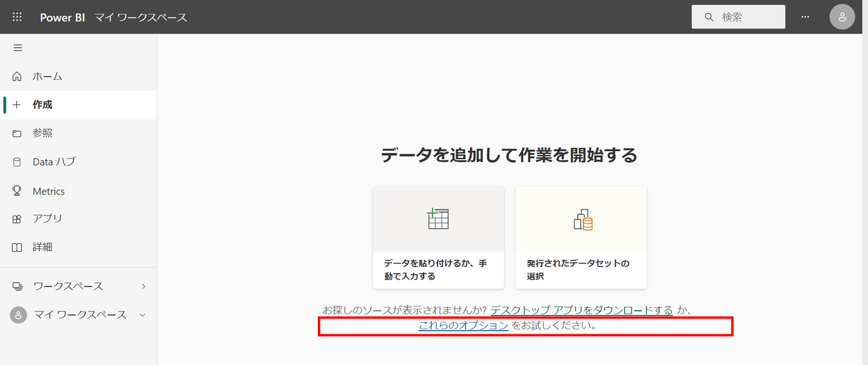Open ワークスペース in the sidebar

tap(78, 286)
